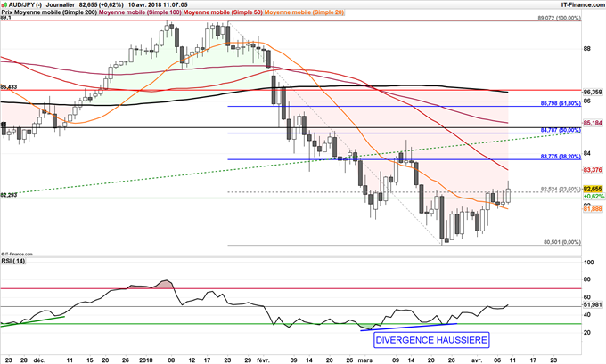Viewport: 606px width, 364px height.
Task: Click the orange 81,888 price tag
Action: [593, 208]
